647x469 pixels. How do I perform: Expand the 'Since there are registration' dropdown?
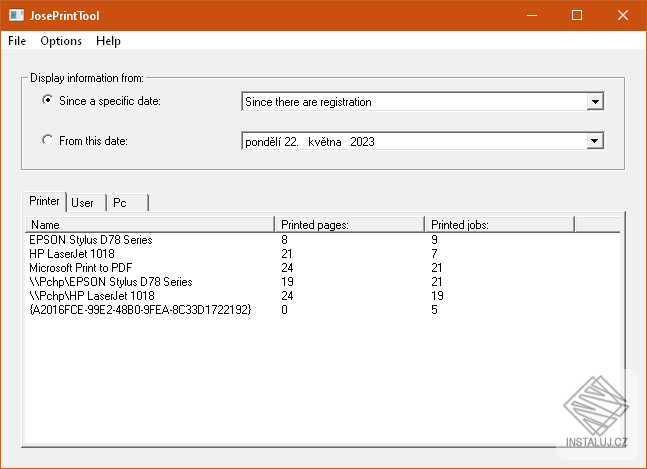(x=595, y=101)
